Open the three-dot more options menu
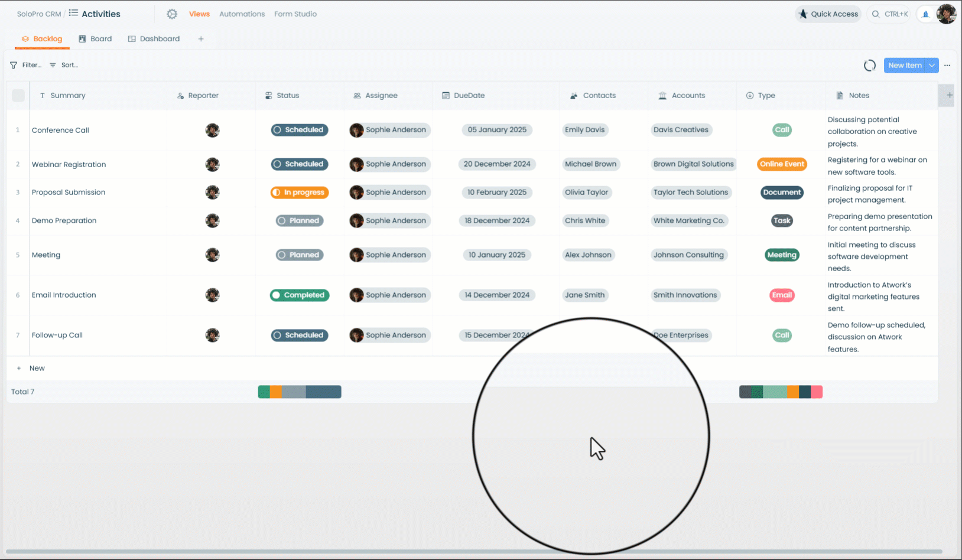This screenshot has width=962, height=560. coord(947,66)
